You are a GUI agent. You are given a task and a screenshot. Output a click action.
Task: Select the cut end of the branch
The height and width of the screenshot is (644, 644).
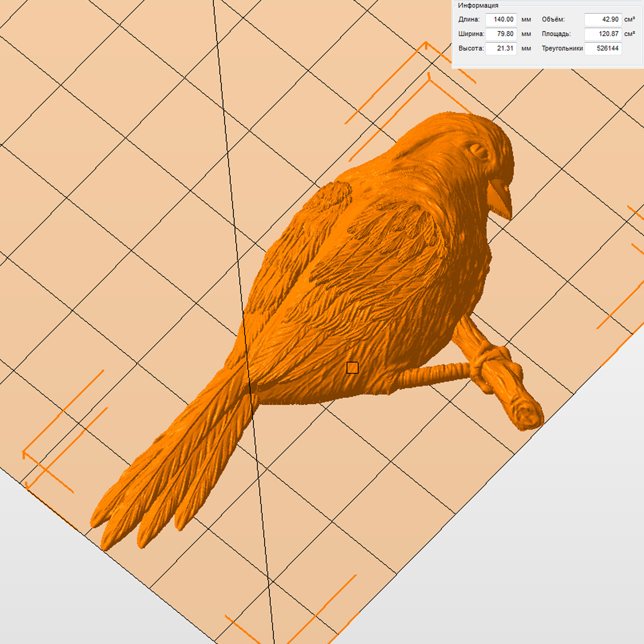(528, 415)
